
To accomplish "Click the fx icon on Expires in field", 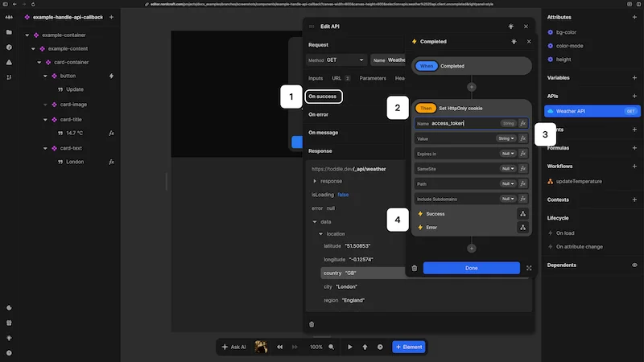I will (x=522, y=154).
